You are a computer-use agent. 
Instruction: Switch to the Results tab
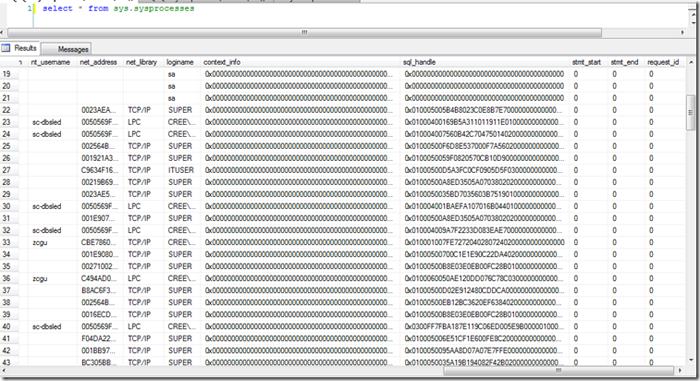[20, 48]
